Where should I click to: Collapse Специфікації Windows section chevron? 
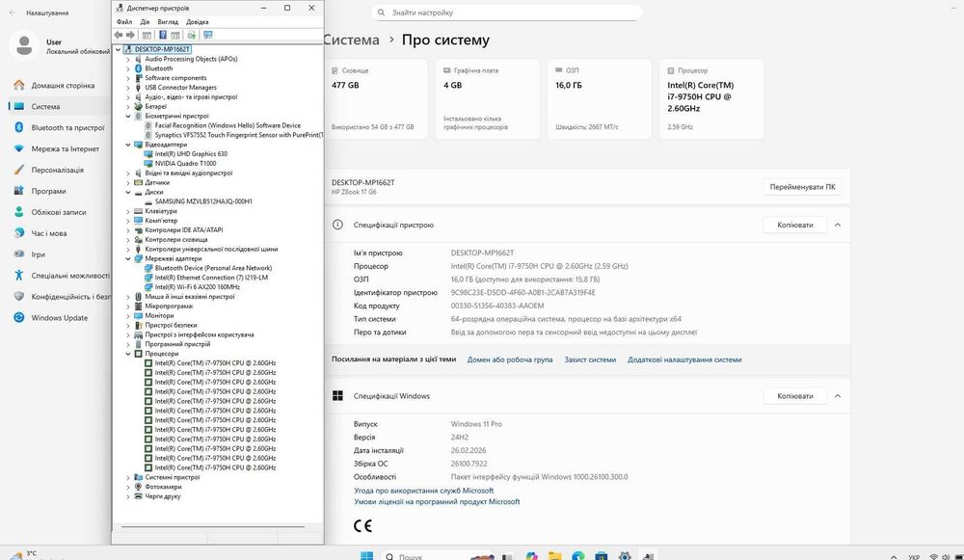(838, 396)
